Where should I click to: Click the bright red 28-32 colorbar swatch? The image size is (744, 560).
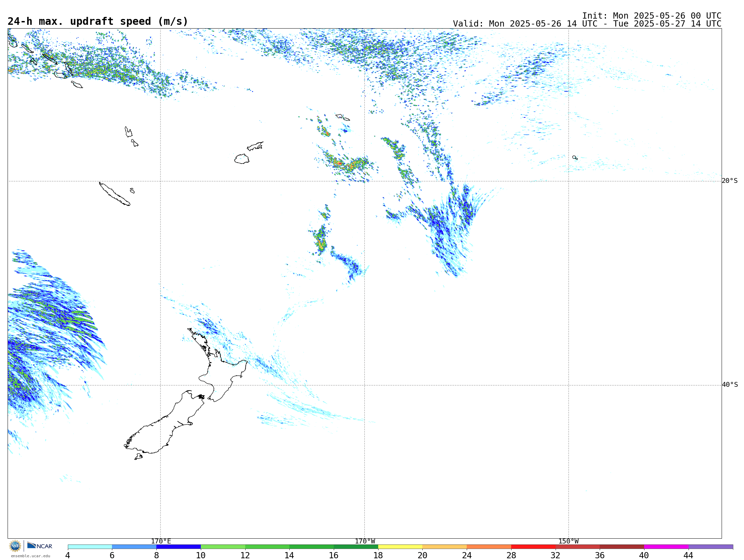pos(534,547)
